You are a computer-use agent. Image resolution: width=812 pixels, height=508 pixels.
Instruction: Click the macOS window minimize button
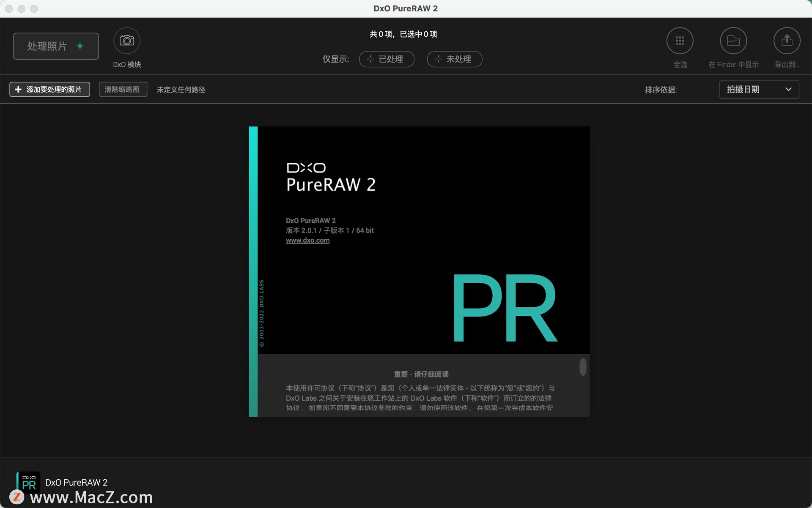(x=22, y=9)
